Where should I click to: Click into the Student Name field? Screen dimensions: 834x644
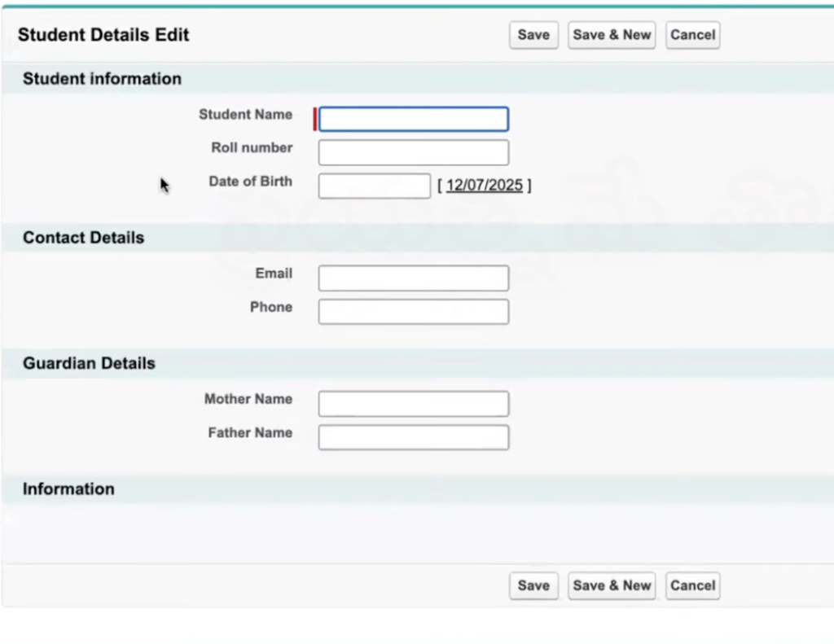413,119
